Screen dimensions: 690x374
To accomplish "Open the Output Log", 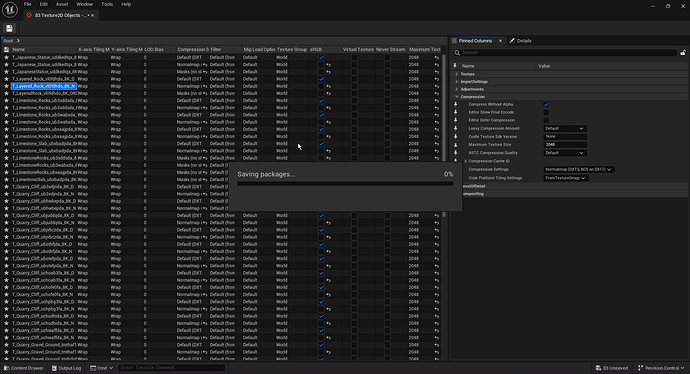I will [66, 368].
